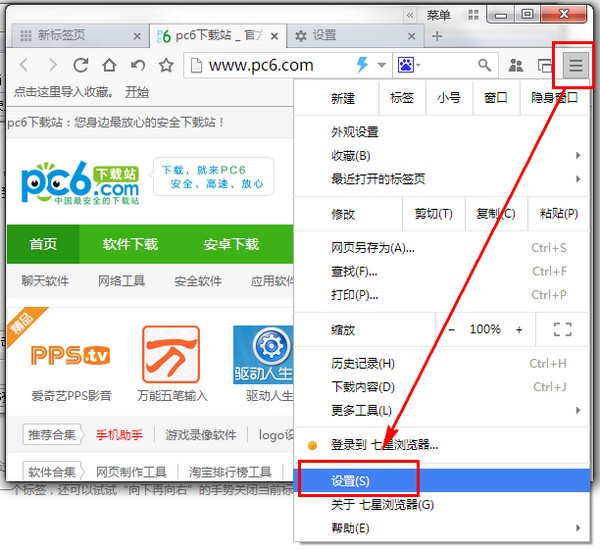
Task: Toggle fullscreen icon in zoom row
Action: (561, 329)
